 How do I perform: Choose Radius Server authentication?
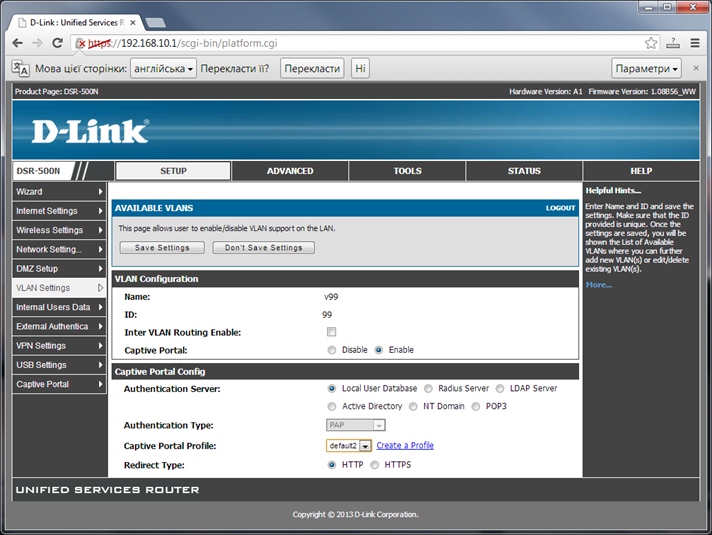pos(428,389)
